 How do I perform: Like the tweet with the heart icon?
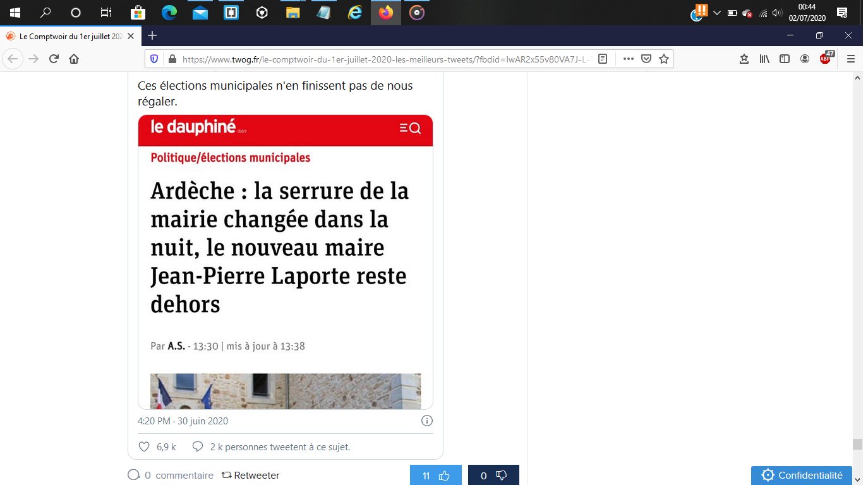coord(144,446)
